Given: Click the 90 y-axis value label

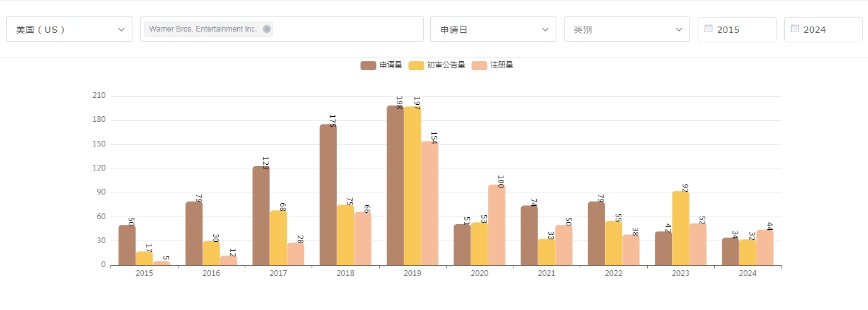Looking at the screenshot, I should (x=101, y=193).
